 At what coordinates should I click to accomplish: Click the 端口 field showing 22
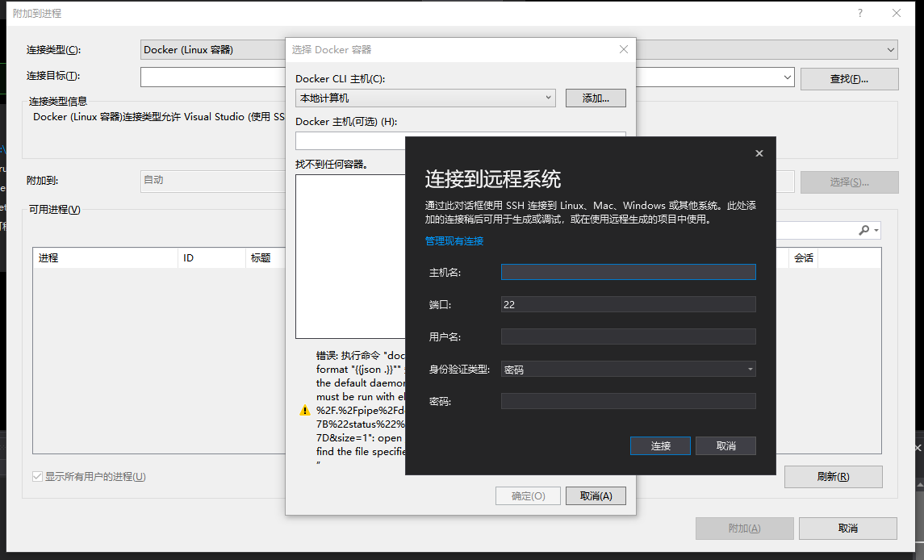pos(628,304)
